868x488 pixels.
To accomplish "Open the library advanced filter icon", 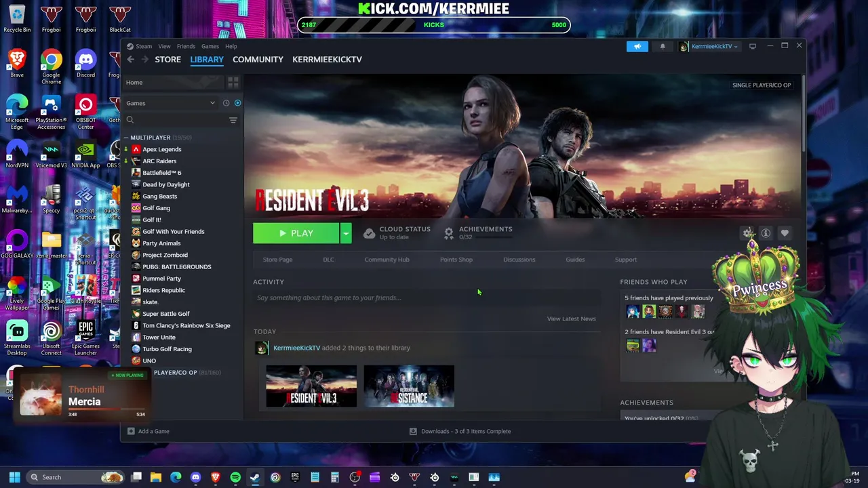I will point(233,120).
